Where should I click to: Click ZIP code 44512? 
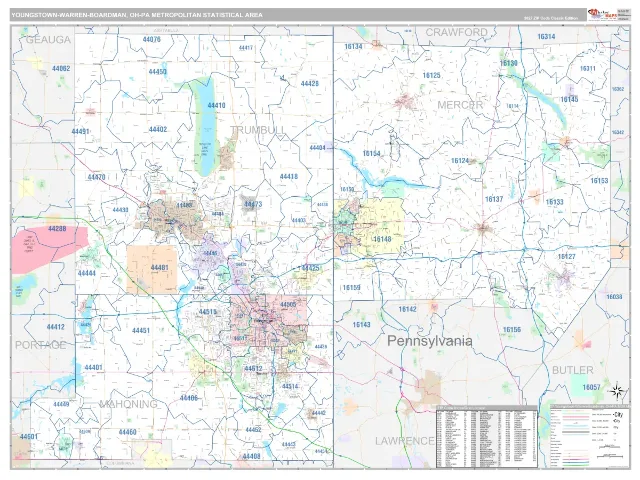tap(253, 369)
